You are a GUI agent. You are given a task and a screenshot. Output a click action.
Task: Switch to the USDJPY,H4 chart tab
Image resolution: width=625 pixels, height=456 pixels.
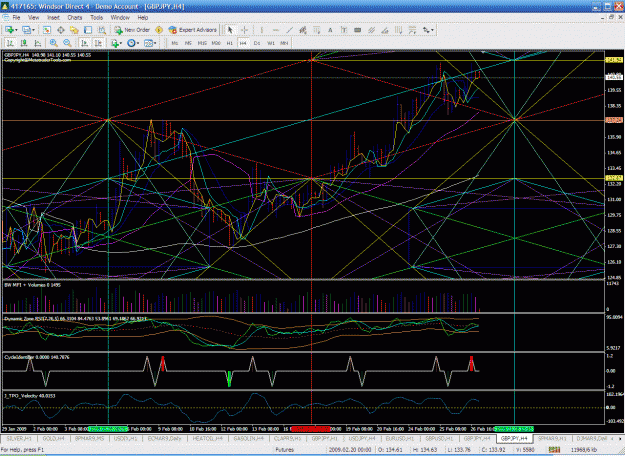[361, 438]
